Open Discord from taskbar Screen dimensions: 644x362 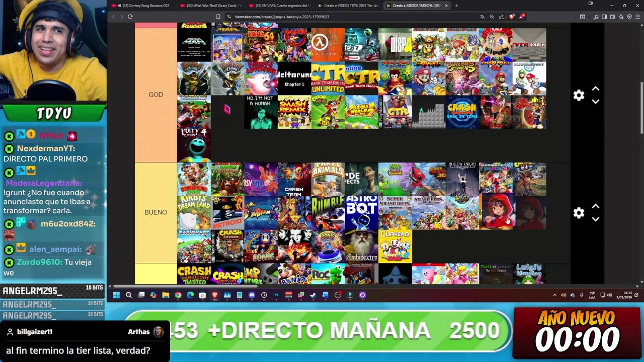(252, 295)
